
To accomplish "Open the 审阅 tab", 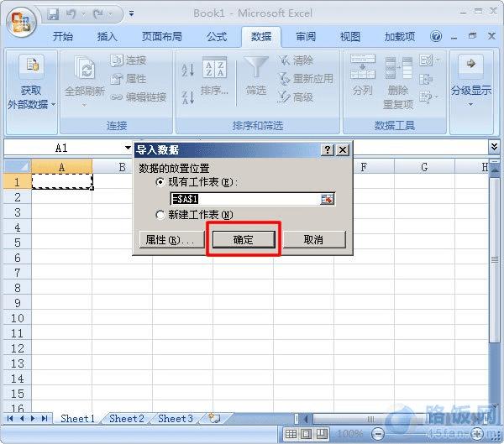I will pyautogui.click(x=306, y=37).
